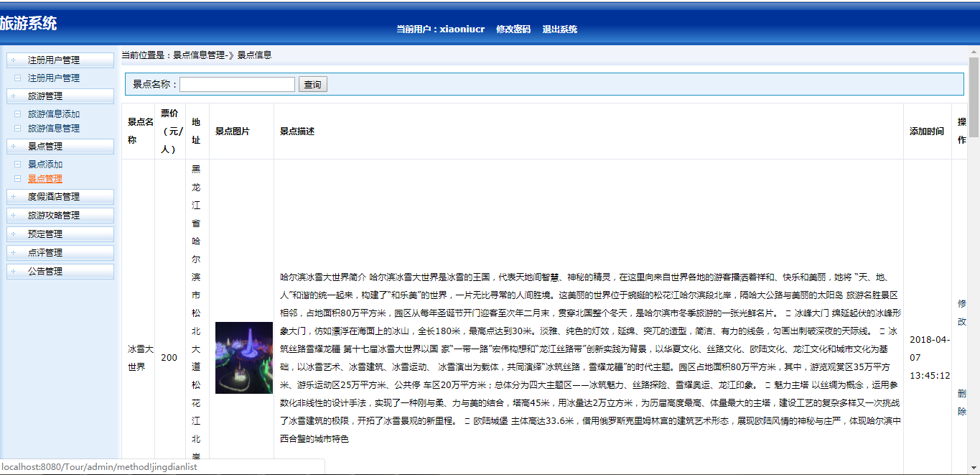Screen dimensions: 980x475
Task: Open the 旅游信息管理 page
Action: 54,128
